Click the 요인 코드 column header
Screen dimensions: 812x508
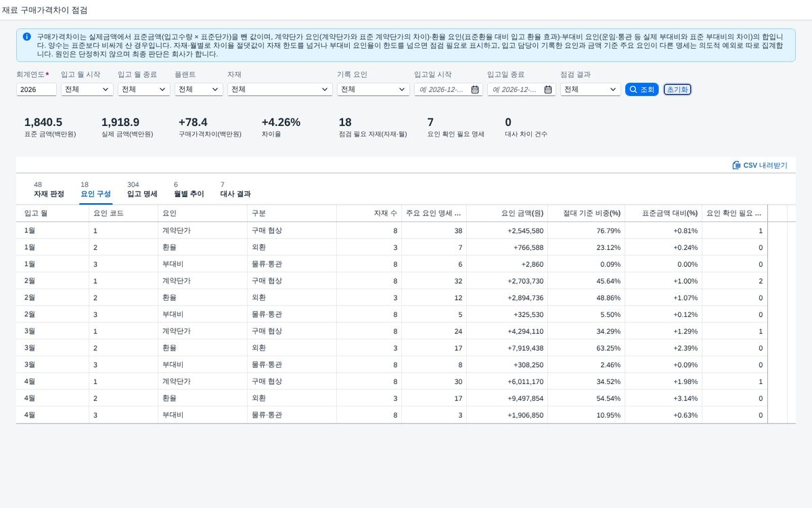click(123, 213)
